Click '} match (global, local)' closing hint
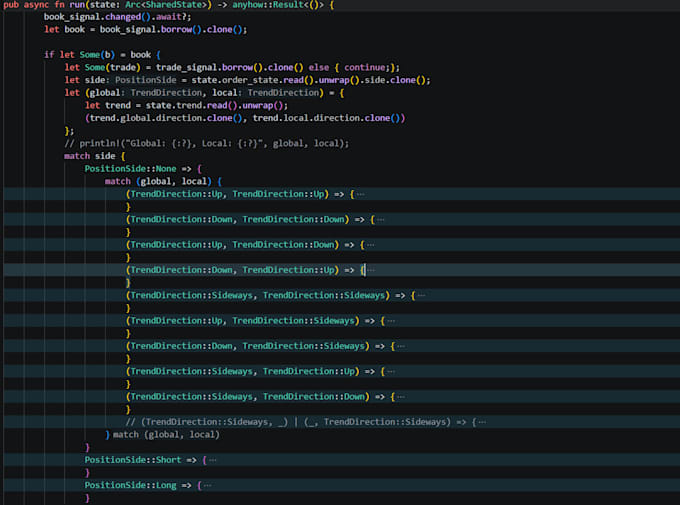The width and height of the screenshot is (680, 505). [163, 435]
